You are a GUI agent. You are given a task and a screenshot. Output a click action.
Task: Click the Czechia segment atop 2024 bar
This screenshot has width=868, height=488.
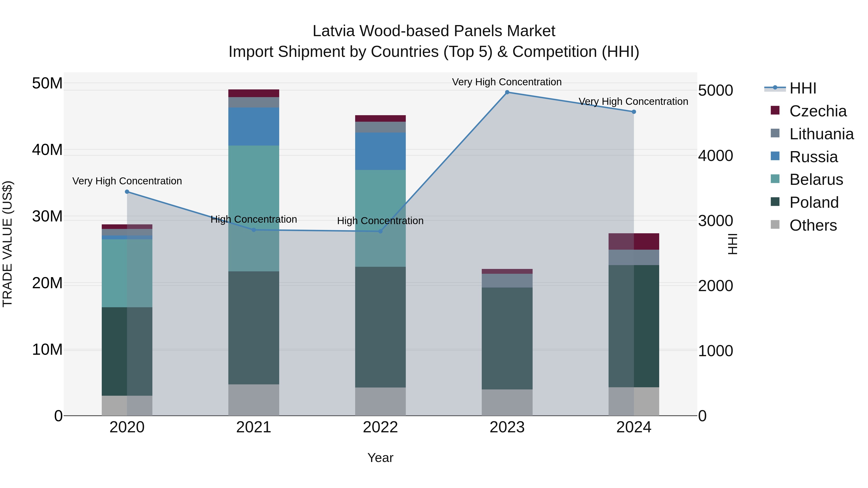pyautogui.click(x=634, y=241)
